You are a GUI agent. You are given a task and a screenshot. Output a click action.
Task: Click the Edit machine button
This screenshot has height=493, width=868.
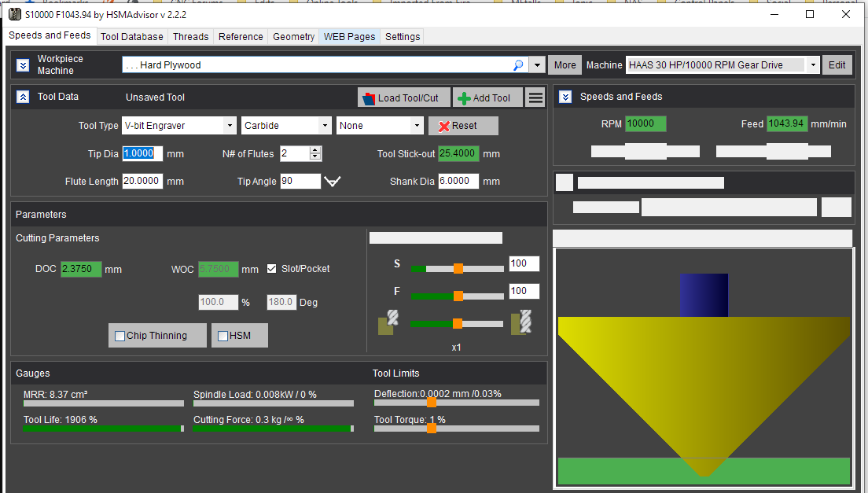coord(837,65)
